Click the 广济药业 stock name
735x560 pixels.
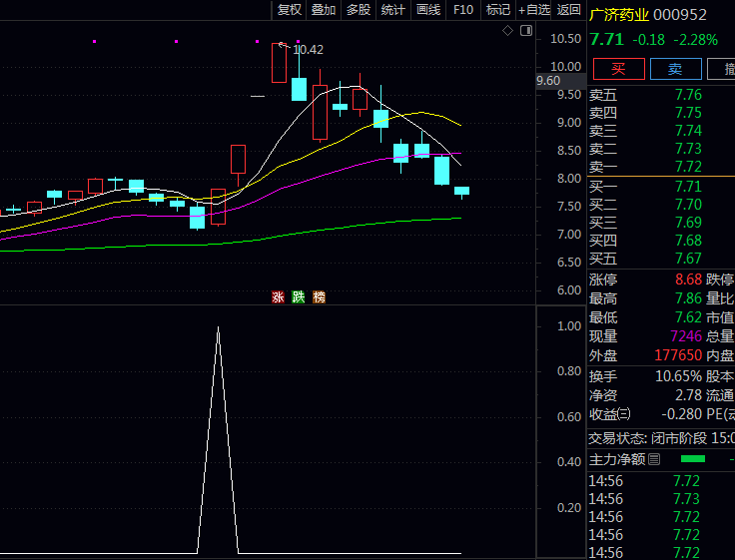click(x=618, y=15)
